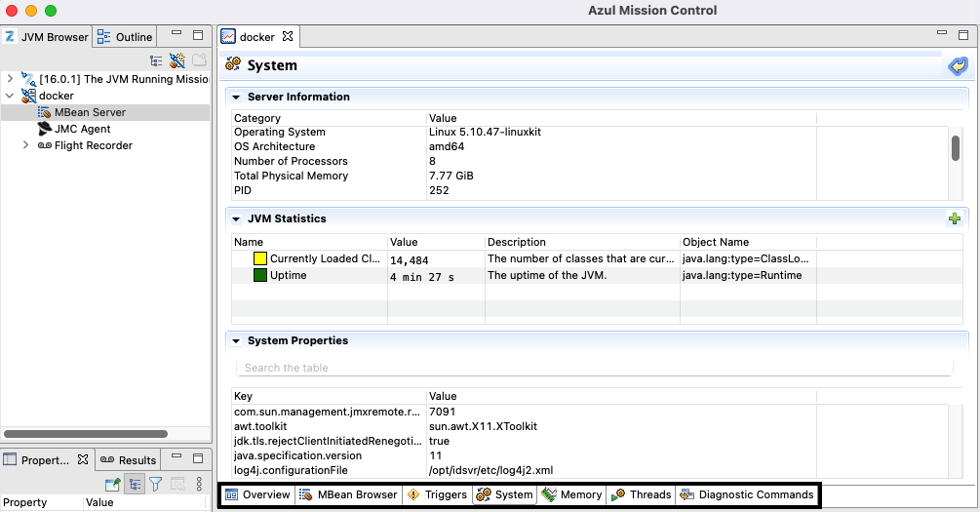
Task: Click the tree layout icon in JVM Browser toolbar
Action: pyautogui.click(x=156, y=60)
